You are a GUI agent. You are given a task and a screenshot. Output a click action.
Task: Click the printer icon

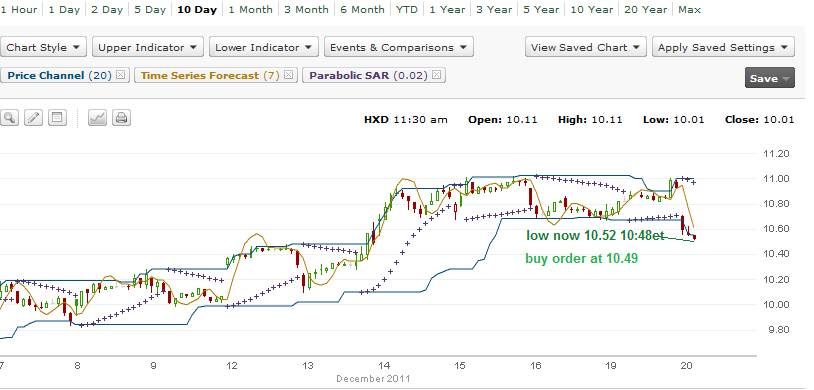click(x=121, y=118)
